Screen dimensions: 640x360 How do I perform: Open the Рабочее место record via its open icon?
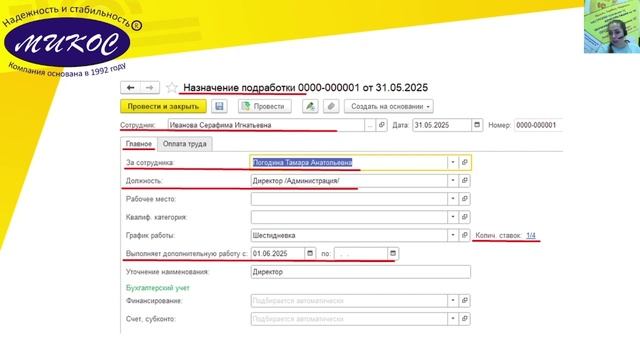[x=464, y=199]
